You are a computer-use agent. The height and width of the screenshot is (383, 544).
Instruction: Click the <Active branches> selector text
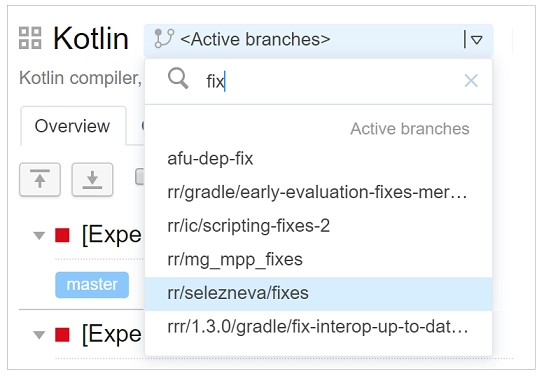pos(255,39)
